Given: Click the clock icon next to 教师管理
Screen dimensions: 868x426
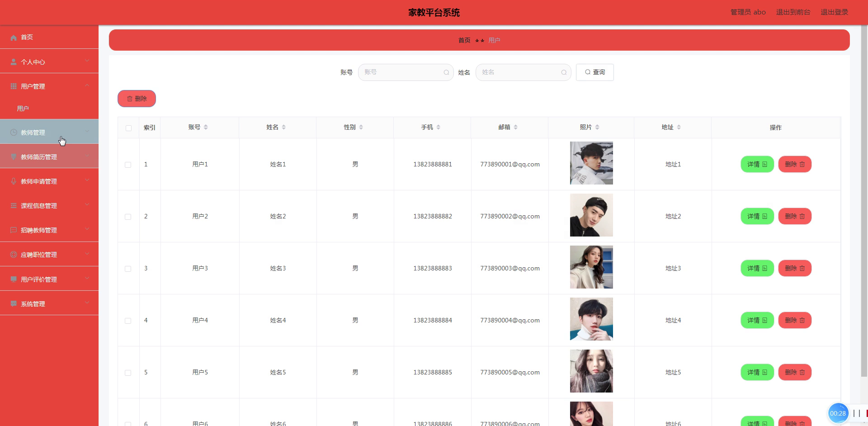Looking at the screenshot, I should tap(14, 133).
